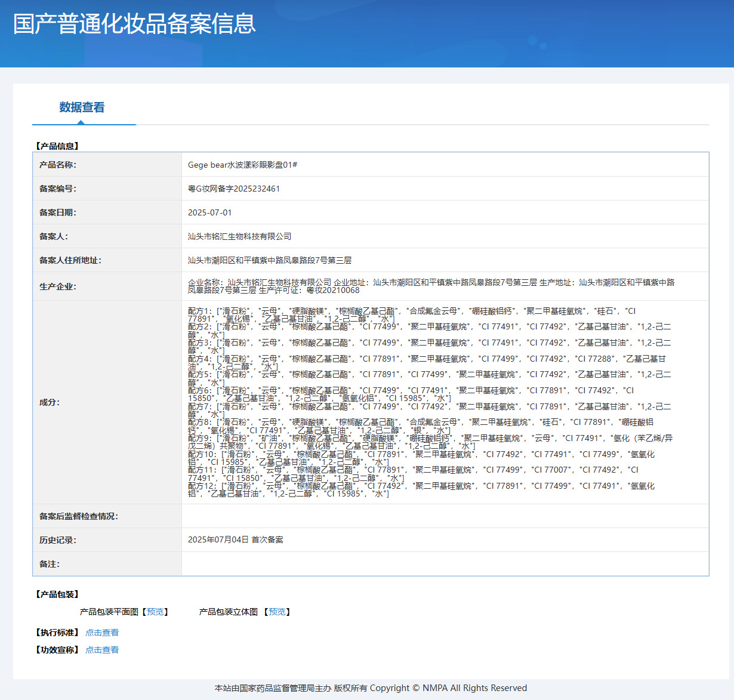734x700 pixels.
Task: Select the page title 国产普通化妆品备案信息
Action: coord(135,24)
